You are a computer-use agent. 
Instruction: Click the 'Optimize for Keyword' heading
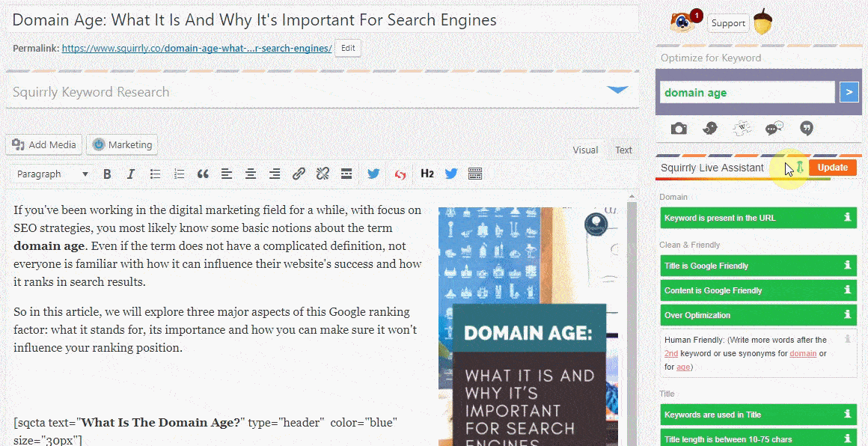point(711,58)
